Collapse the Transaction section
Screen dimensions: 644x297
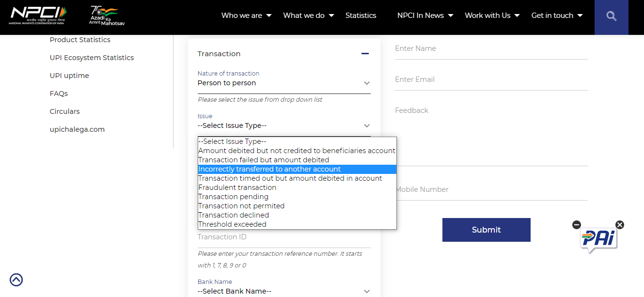pos(365,54)
